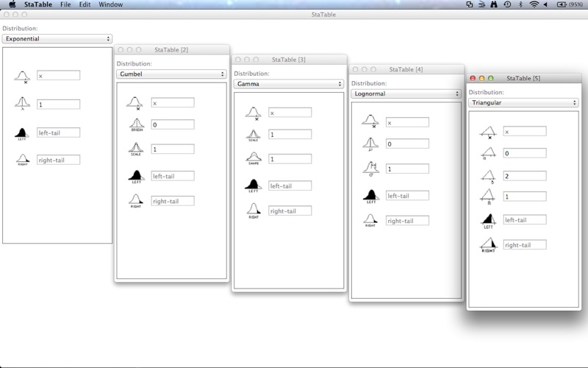588x368 pixels.
Task: Click the Wi-Fi status icon
Action: point(534,4)
